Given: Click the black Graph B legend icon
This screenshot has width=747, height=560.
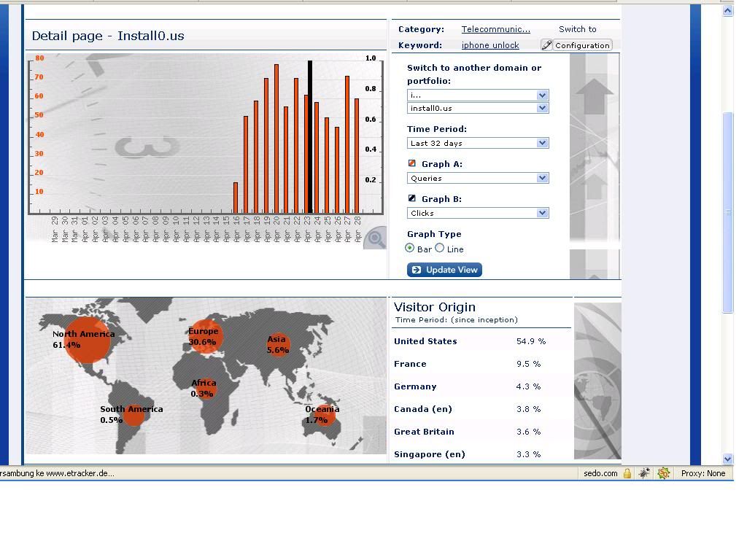Looking at the screenshot, I should click(x=412, y=198).
